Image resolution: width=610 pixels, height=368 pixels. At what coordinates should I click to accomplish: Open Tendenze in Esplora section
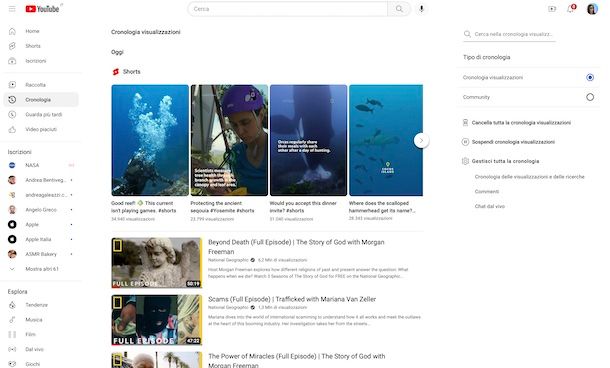[x=41, y=305]
